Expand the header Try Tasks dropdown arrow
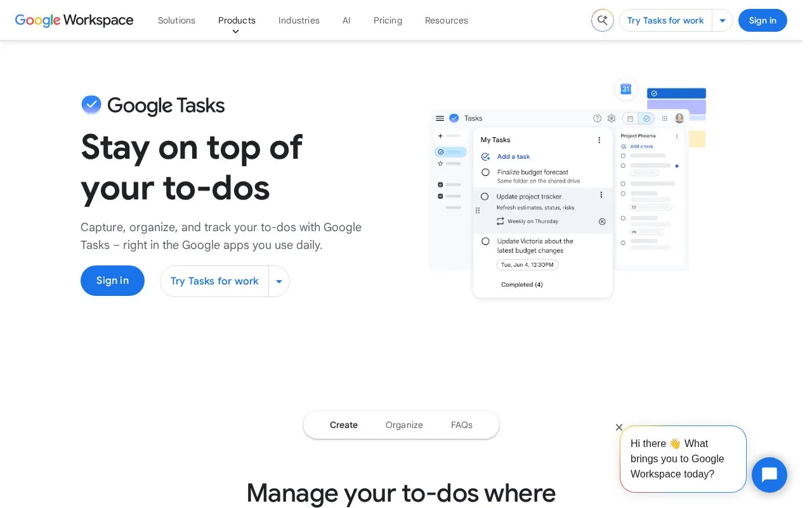Viewport: 812px width, 508px height. point(723,20)
